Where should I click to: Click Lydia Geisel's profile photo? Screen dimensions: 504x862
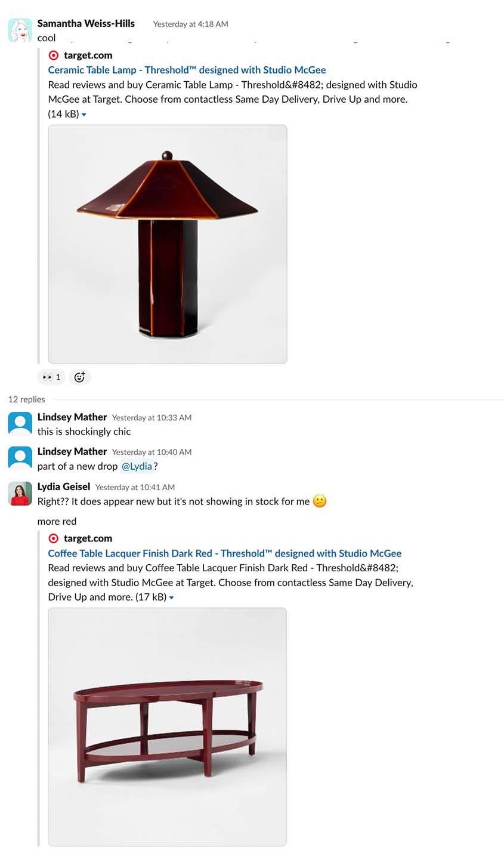pyautogui.click(x=20, y=494)
